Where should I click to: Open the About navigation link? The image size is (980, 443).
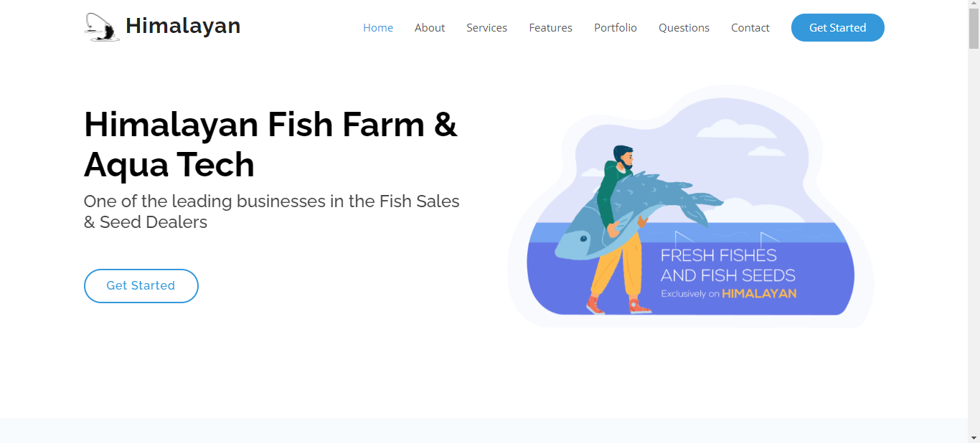[430, 28]
